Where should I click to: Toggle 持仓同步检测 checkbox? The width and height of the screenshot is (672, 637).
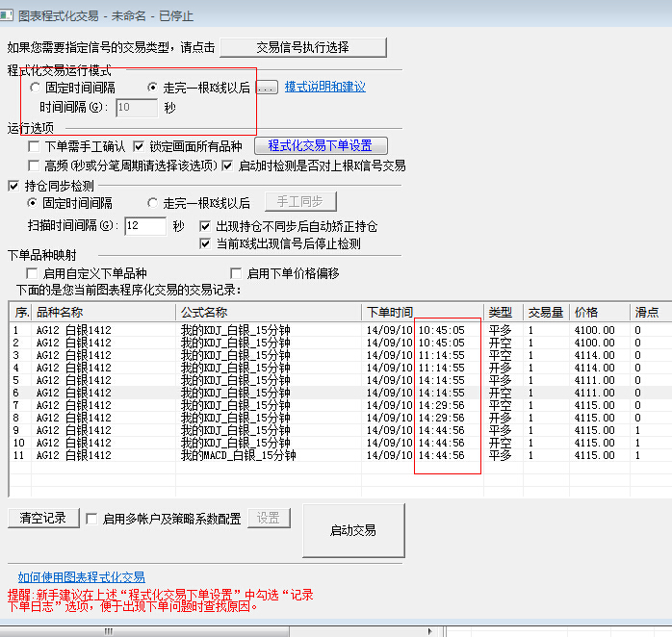(x=13, y=186)
